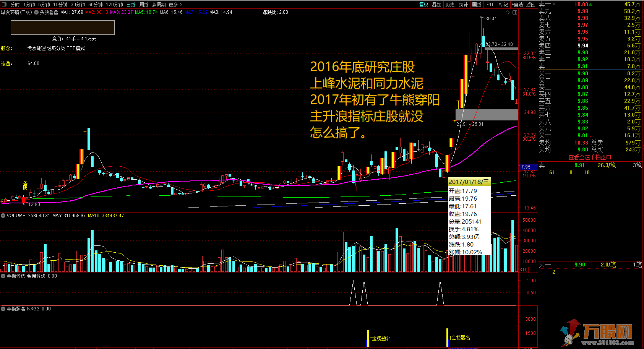Image resolution: width=644 pixels, height=349 pixels.
Task: Toggle the right panel icon beside the diamond
Action: [515, 12]
